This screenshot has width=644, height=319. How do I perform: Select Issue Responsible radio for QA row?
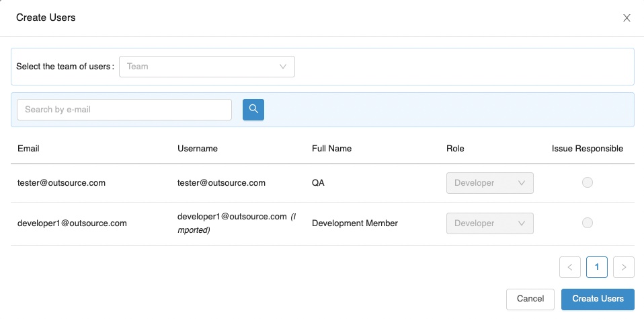pos(588,182)
